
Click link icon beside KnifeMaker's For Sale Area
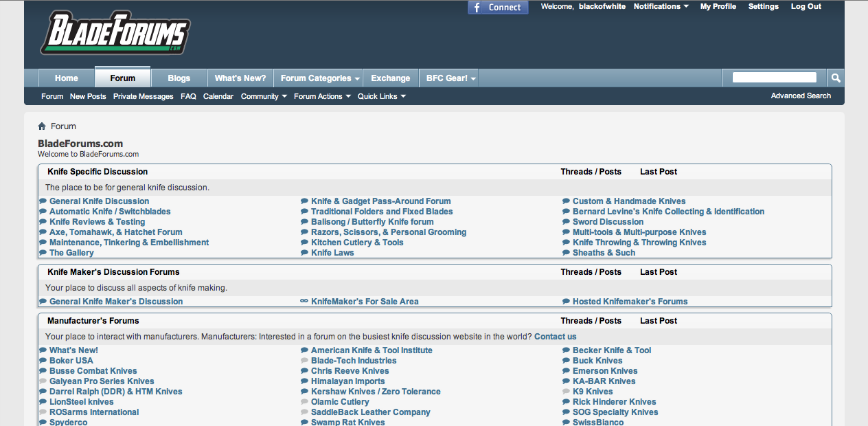[305, 302]
